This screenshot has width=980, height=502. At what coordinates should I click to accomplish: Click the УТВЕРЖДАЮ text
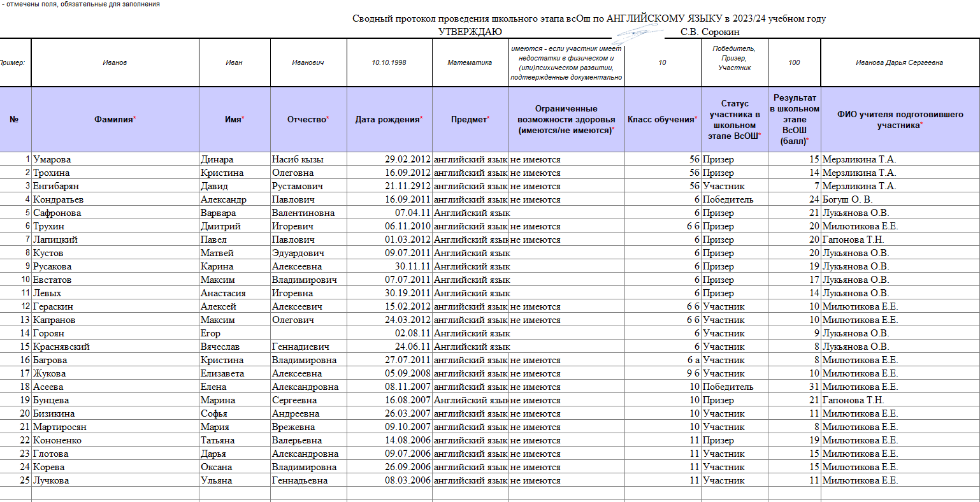click(x=470, y=32)
